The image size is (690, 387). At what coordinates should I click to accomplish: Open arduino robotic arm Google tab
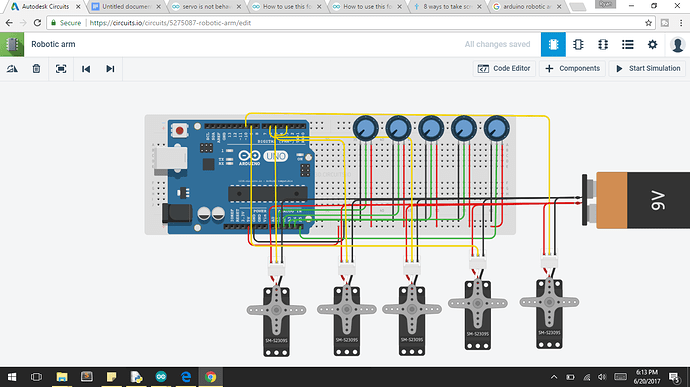(x=527, y=7)
